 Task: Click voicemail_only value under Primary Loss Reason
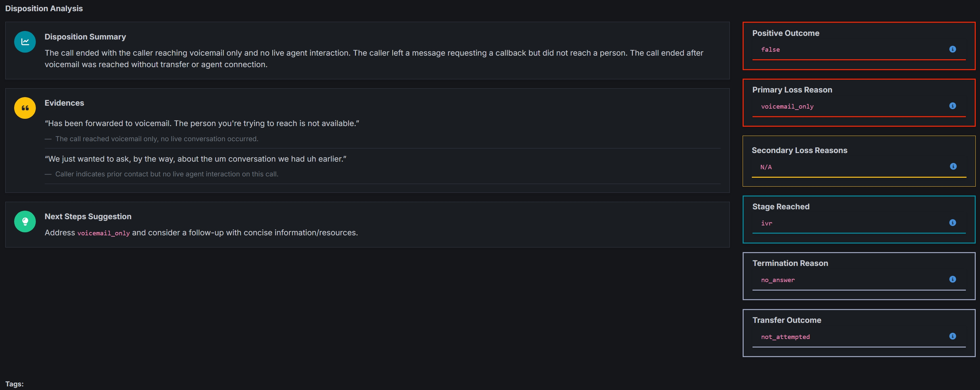(x=787, y=107)
